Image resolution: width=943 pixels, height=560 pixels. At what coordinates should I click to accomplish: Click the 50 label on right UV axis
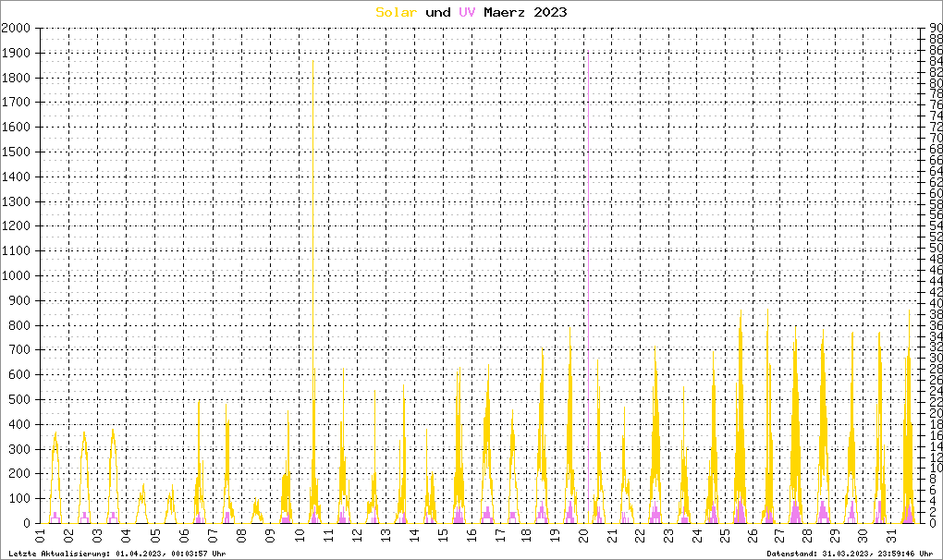point(936,249)
